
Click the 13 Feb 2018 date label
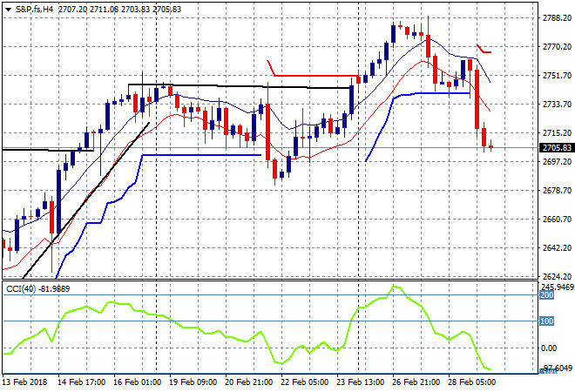25,382
